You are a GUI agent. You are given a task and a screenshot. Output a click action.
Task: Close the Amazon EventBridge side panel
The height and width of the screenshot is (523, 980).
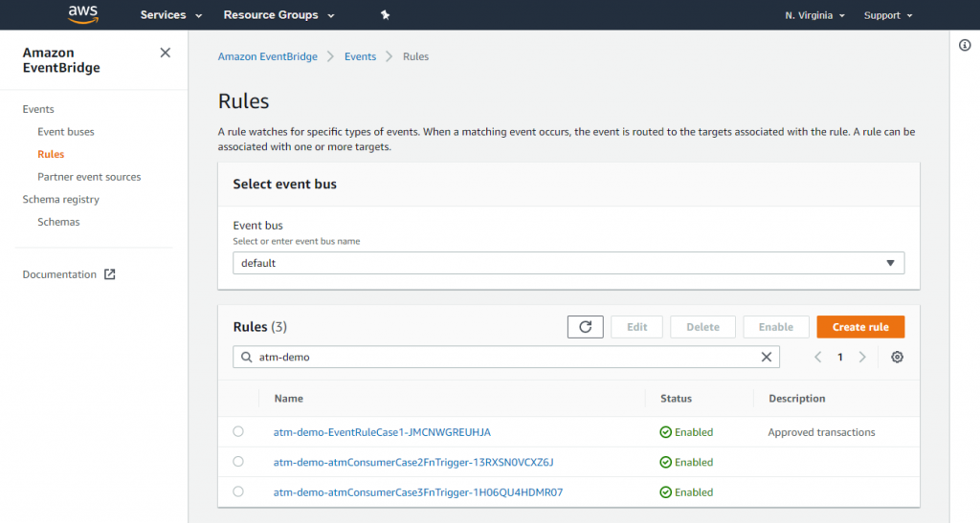tap(165, 53)
